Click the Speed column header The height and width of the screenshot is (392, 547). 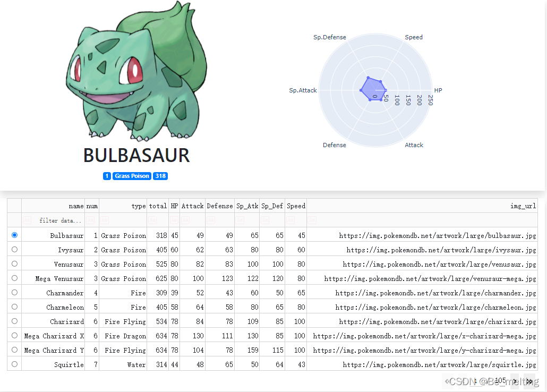tap(296, 206)
